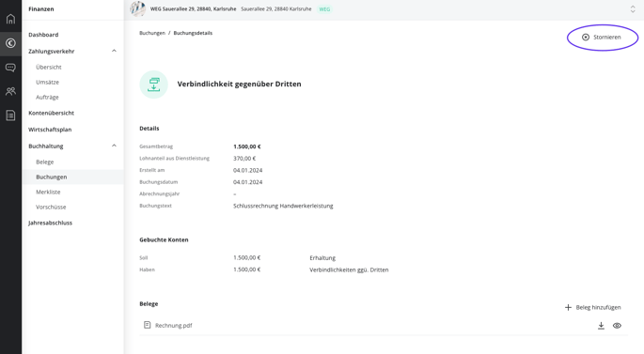The width and height of the screenshot is (644, 354).
Task: Open Zahlungsverkehr menu entry
Action: click(x=52, y=52)
